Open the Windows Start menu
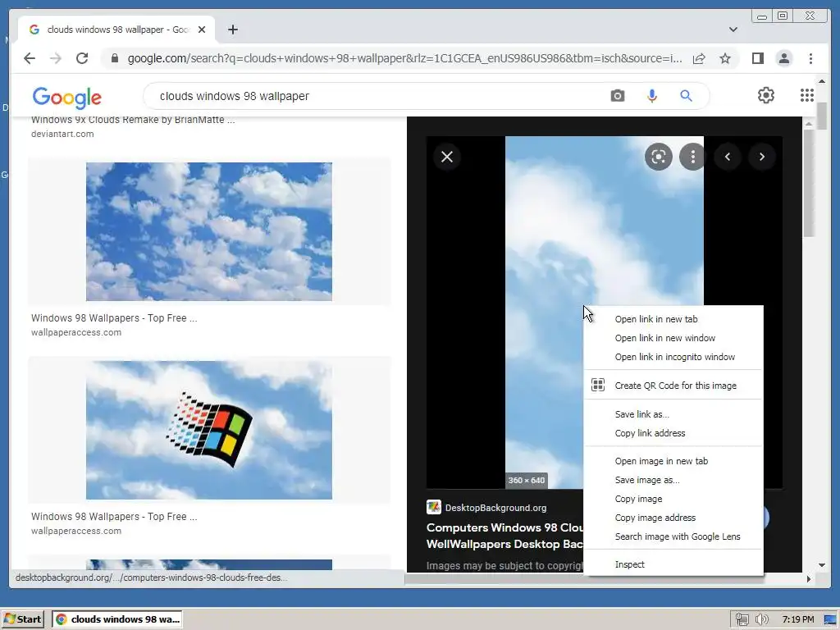The width and height of the screenshot is (840, 630). [22, 619]
